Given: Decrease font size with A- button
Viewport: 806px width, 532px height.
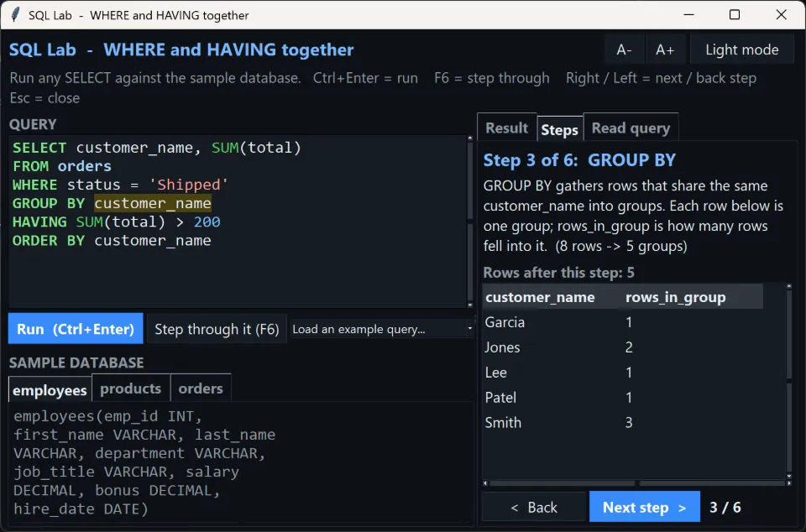Looking at the screenshot, I should (624, 50).
